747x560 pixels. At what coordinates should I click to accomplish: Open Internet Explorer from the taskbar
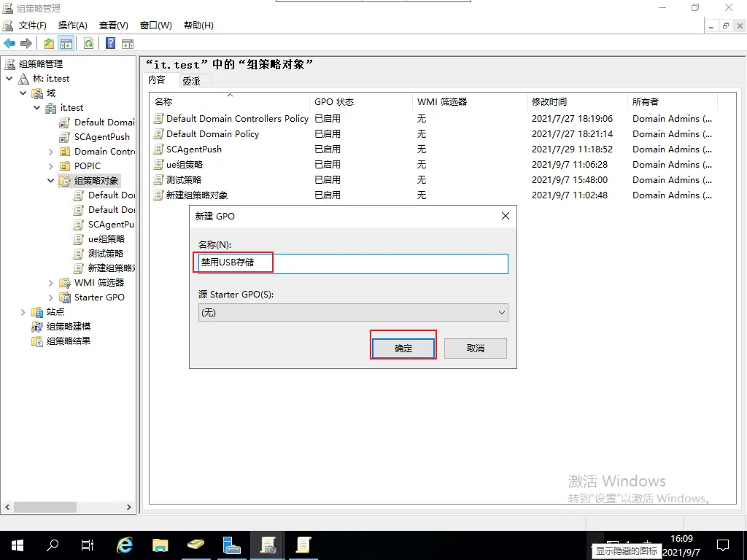click(x=125, y=545)
